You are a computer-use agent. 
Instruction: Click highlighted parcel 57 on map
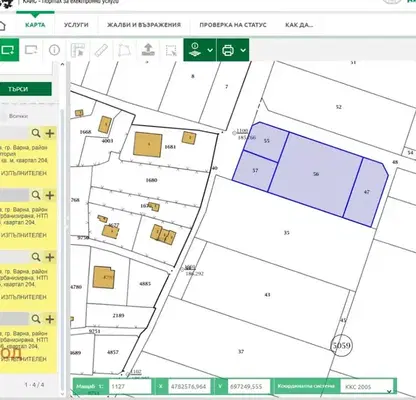coord(255,171)
